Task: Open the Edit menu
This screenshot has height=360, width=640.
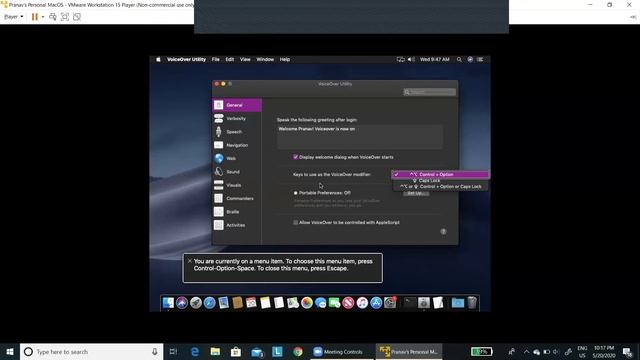Action: pos(230,60)
